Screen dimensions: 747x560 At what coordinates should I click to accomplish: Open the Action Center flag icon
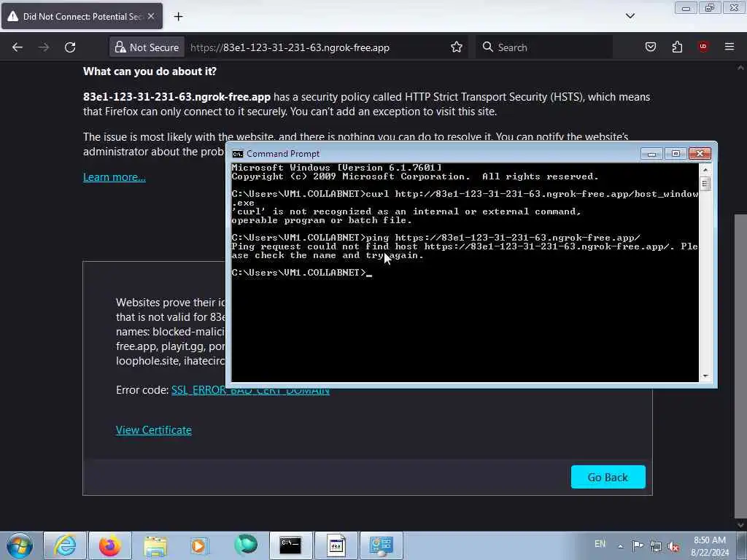pos(638,545)
